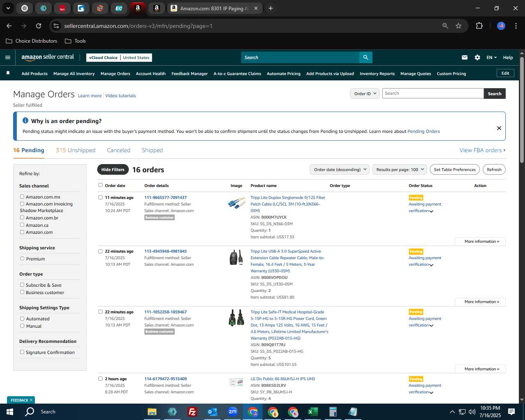Screen dimensions: 525x420
Task: Click the Hide Filters button
Action: (x=113, y=169)
